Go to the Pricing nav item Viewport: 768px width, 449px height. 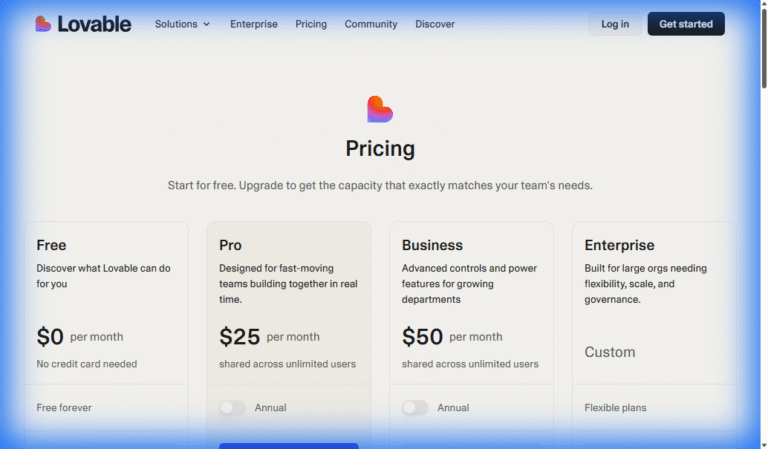[x=311, y=24]
